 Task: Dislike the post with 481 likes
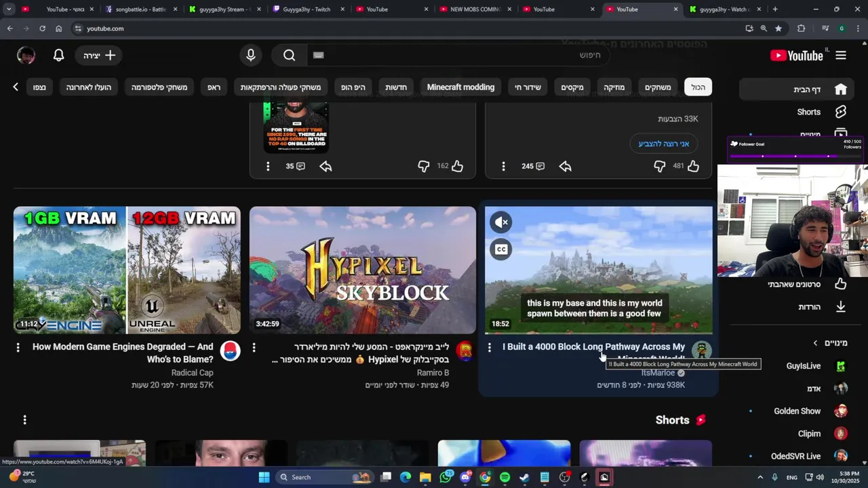[x=660, y=166]
